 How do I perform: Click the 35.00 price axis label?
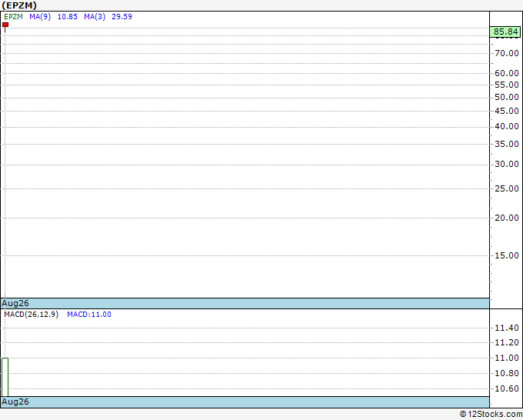pyautogui.click(x=507, y=144)
